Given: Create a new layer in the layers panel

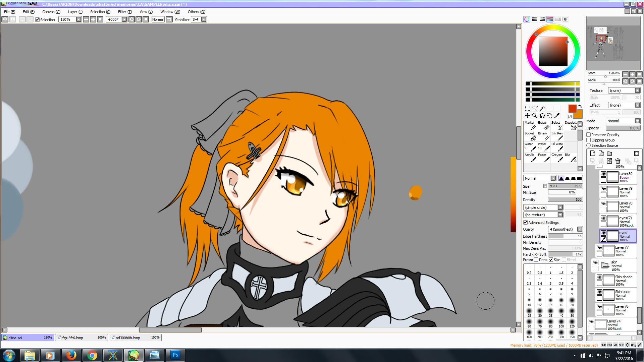Looking at the screenshot, I should pos(592,153).
